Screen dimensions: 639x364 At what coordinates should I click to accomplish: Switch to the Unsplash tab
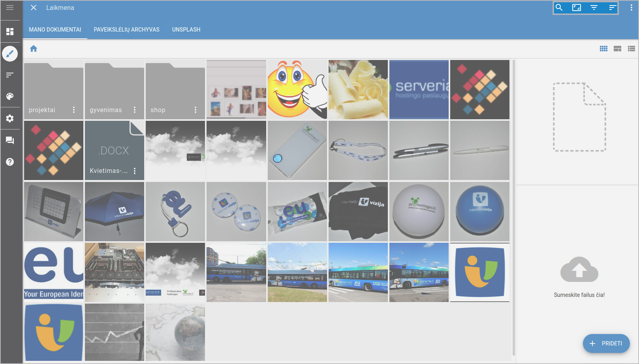(186, 30)
